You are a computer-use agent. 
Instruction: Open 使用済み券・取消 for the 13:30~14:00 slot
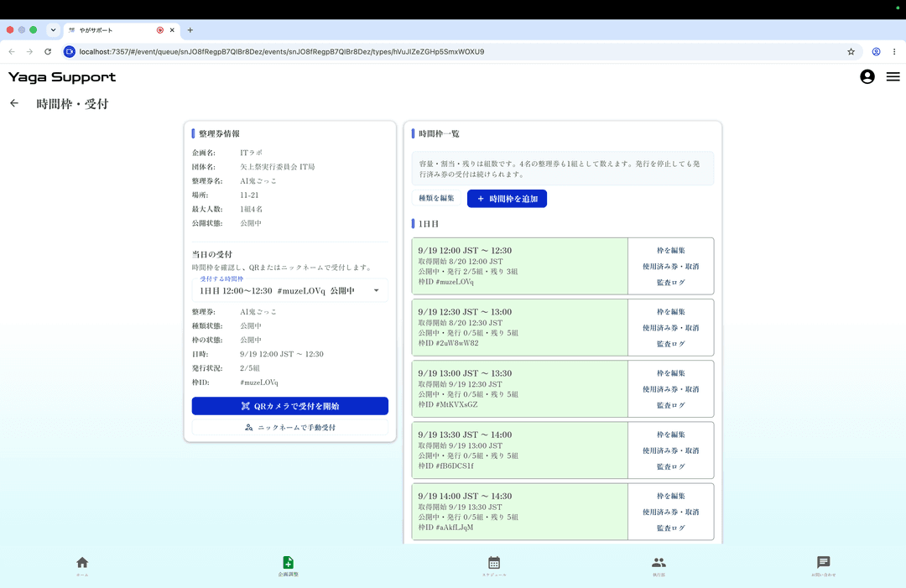pyautogui.click(x=670, y=450)
